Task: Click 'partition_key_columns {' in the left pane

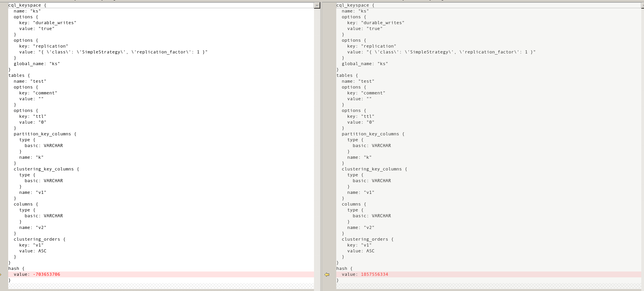Action: coord(45,134)
